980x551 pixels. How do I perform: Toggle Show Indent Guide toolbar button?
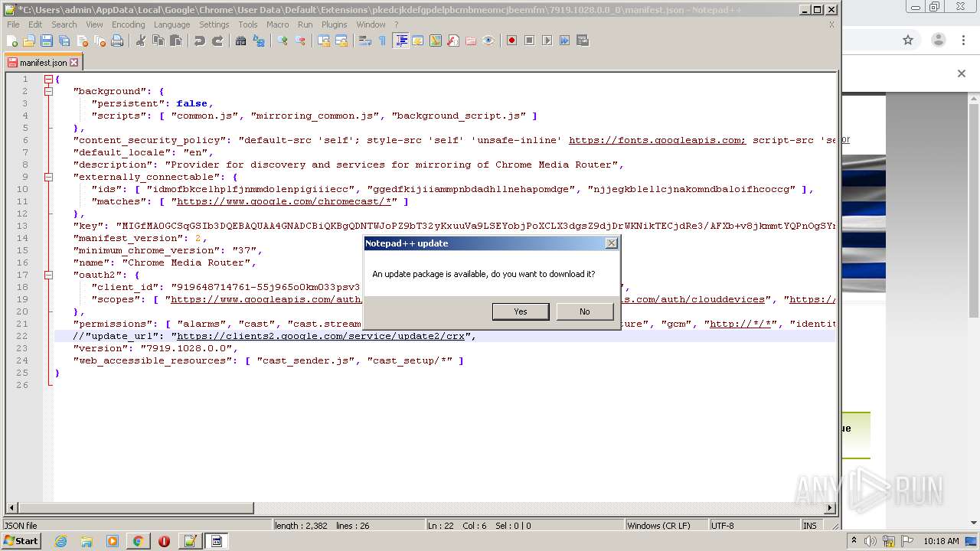(x=400, y=41)
